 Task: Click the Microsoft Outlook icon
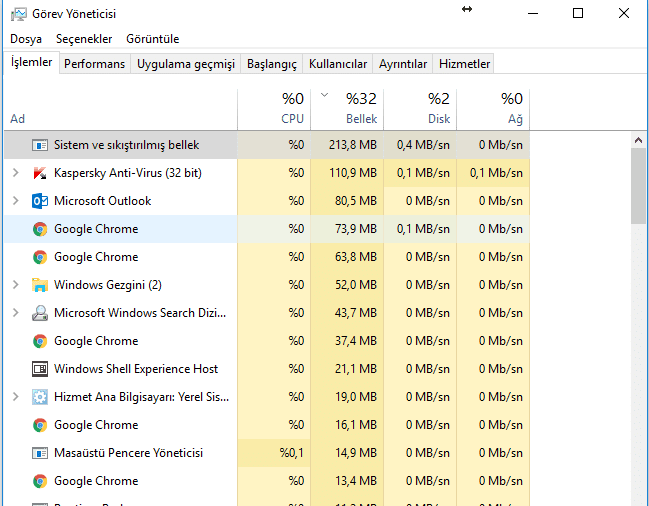pyautogui.click(x=40, y=201)
